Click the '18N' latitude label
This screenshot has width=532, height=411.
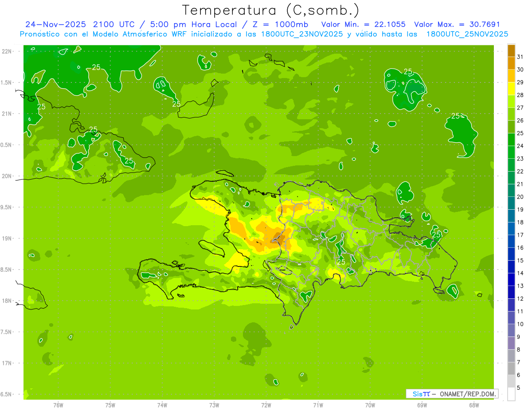[7, 301]
